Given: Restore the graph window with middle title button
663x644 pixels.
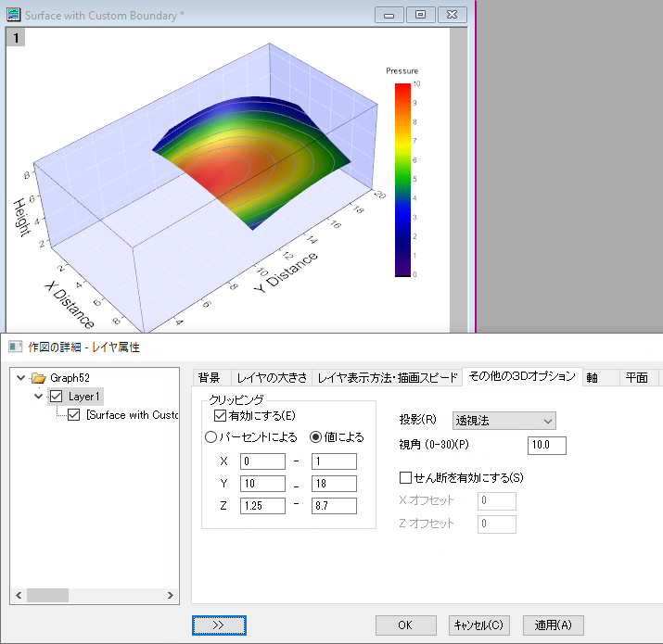Looking at the screenshot, I should pos(420,15).
